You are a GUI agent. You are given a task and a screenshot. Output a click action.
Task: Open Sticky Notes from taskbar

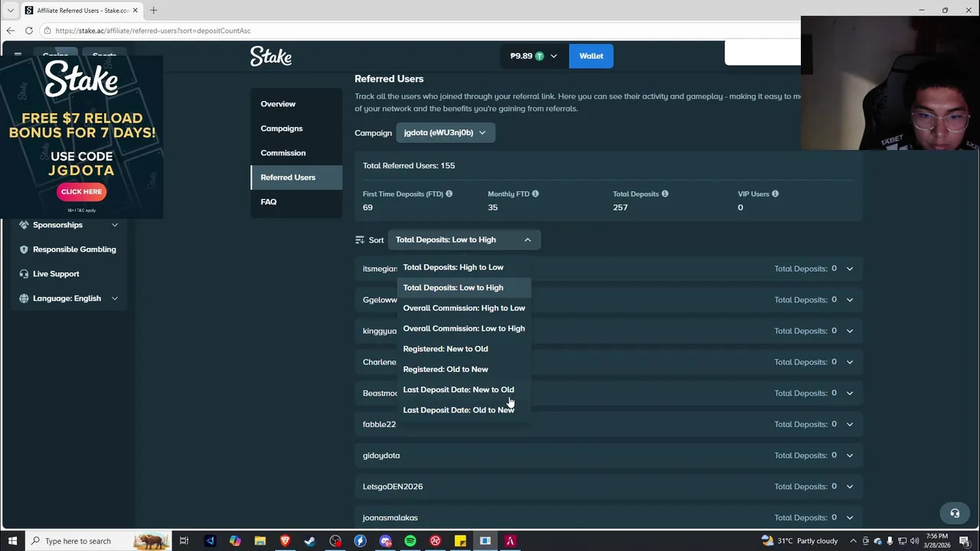(x=460, y=541)
